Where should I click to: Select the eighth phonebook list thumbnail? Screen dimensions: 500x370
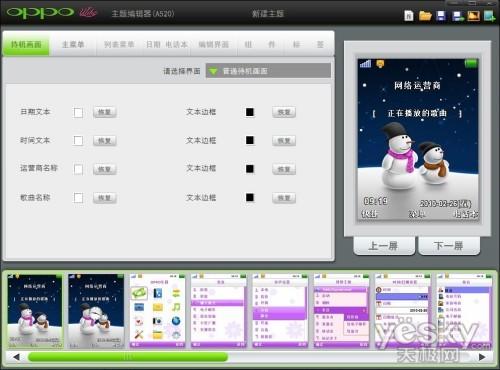pyautogui.click(x=465, y=311)
